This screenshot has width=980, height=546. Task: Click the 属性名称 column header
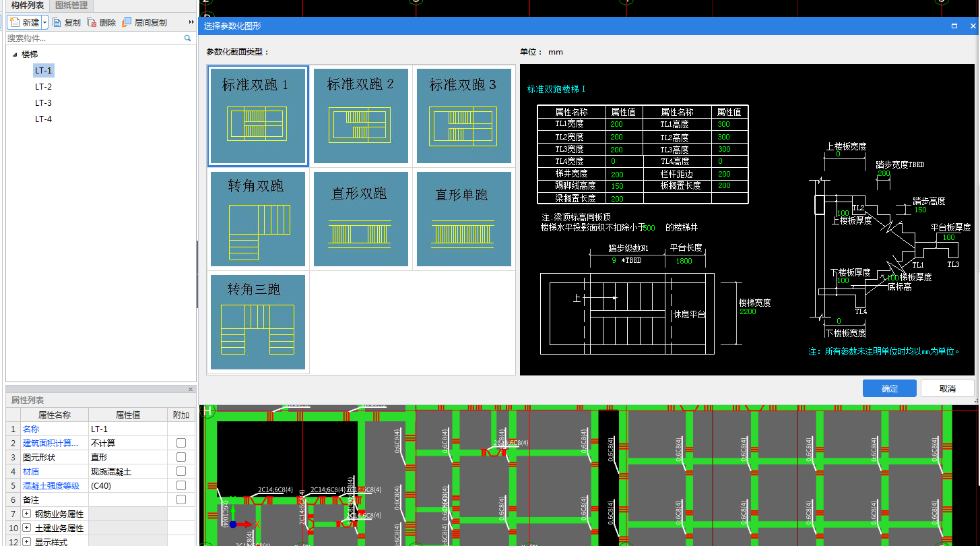click(x=55, y=415)
